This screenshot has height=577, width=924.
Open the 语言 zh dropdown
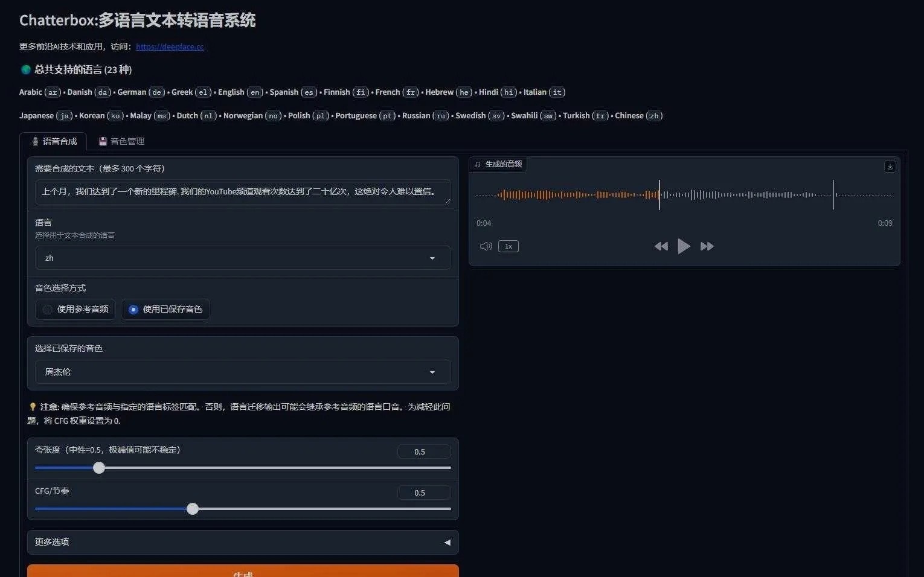(x=242, y=258)
